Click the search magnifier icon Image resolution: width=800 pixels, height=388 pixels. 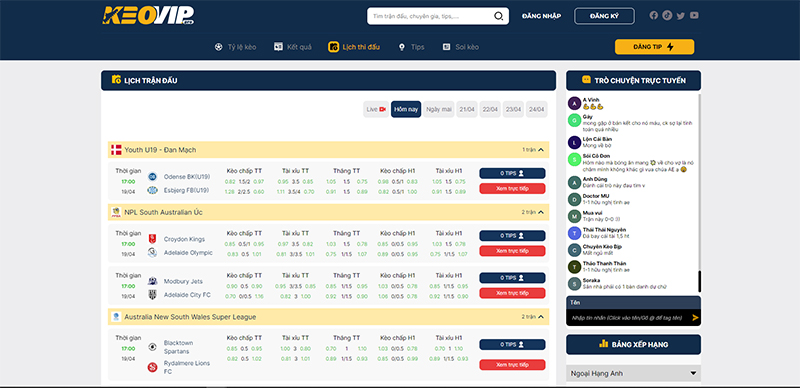[x=498, y=16]
